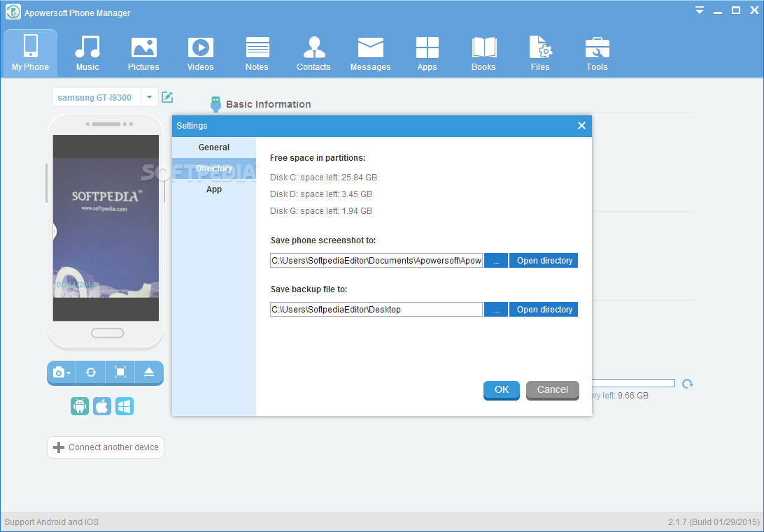Take a phone screenshot with camera icon
Screen dimensions: 764x532
coord(62,373)
